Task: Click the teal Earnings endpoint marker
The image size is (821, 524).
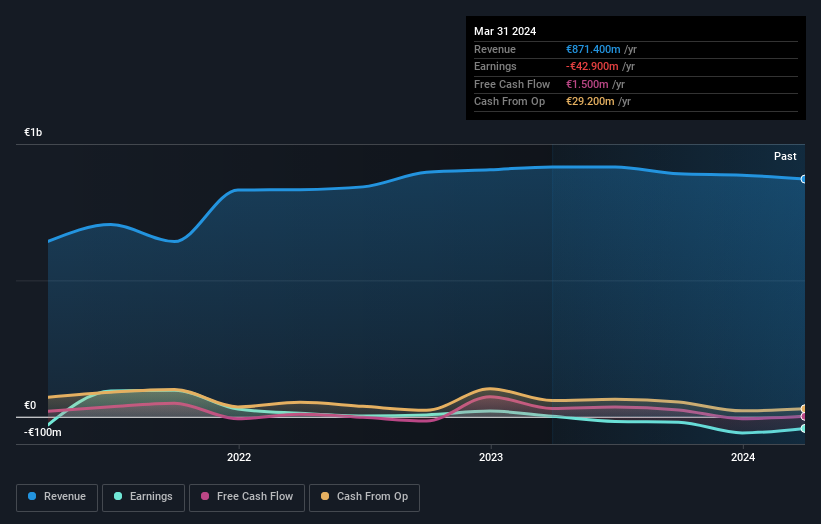Action: pos(803,428)
